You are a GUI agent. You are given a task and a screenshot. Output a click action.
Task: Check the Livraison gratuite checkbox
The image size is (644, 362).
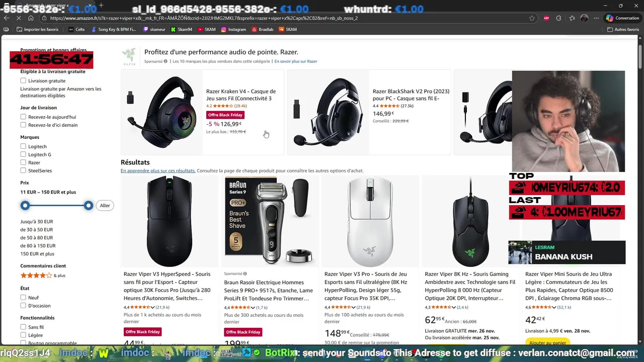pyautogui.click(x=23, y=80)
